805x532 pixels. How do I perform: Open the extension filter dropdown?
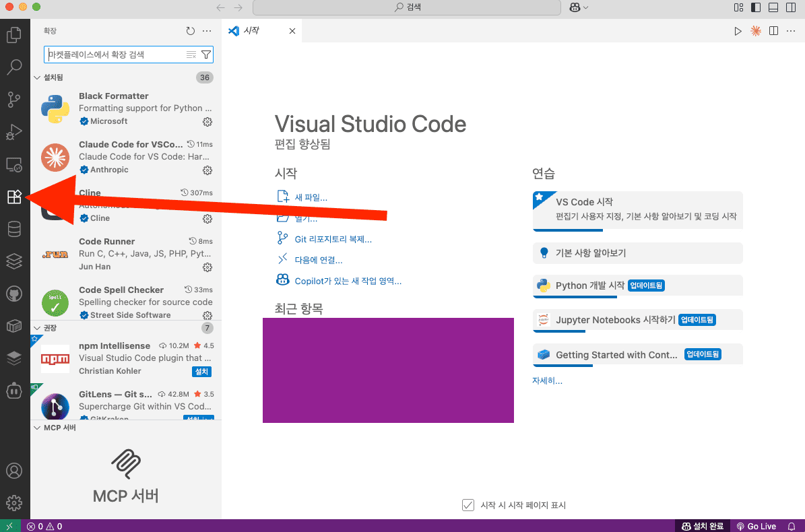pyautogui.click(x=206, y=55)
